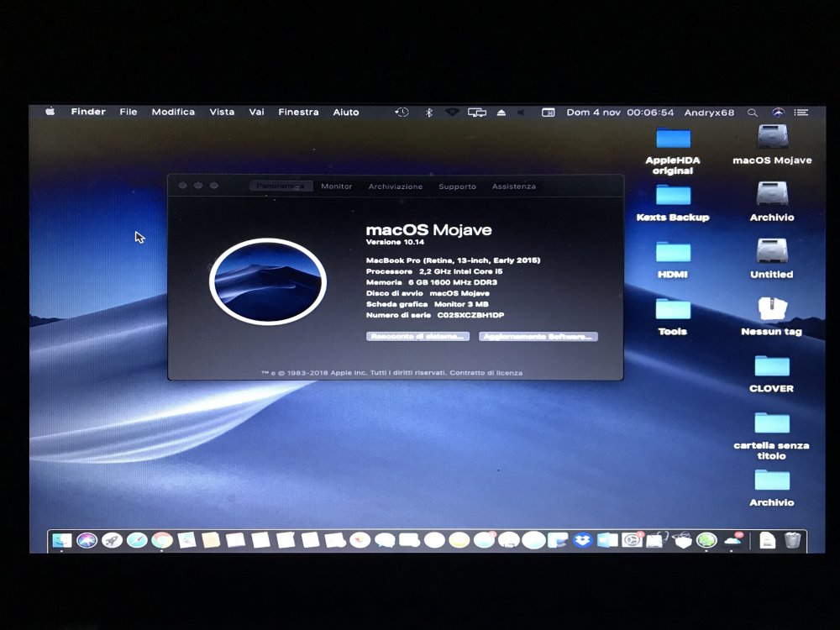Open the Aiuto menu

tap(345, 112)
